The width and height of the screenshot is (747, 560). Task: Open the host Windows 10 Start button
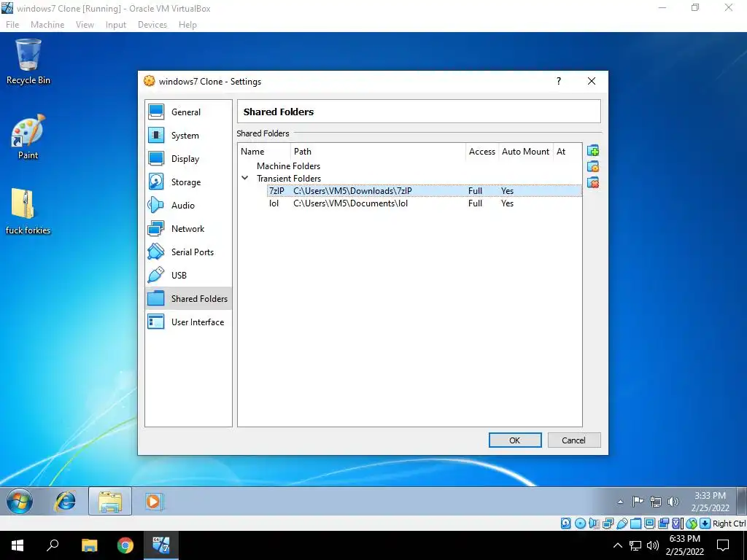(x=18, y=545)
